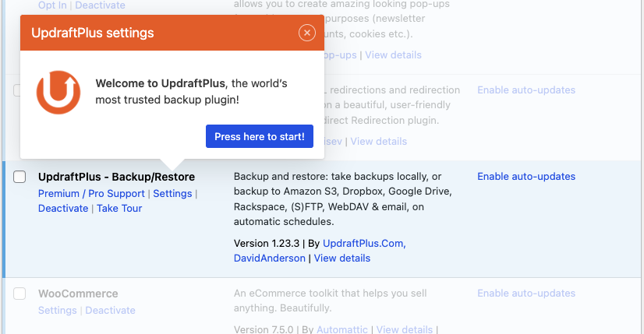Click the WooCommerce plugin title
The width and height of the screenshot is (644, 334).
78,294
